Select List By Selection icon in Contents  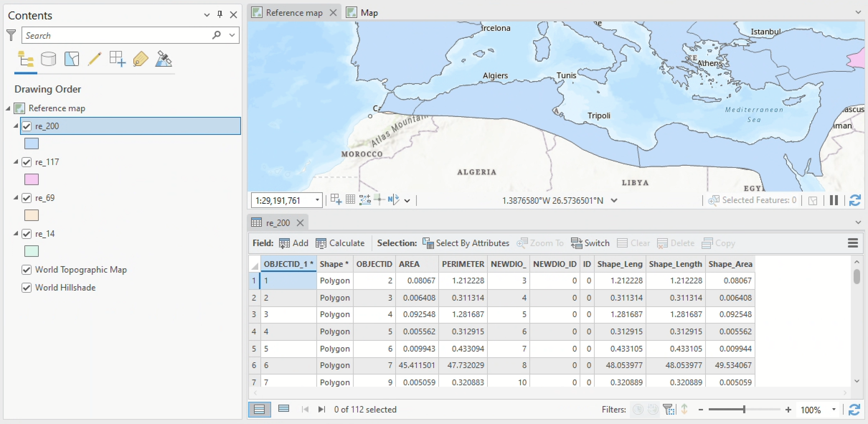tap(72, 59)
